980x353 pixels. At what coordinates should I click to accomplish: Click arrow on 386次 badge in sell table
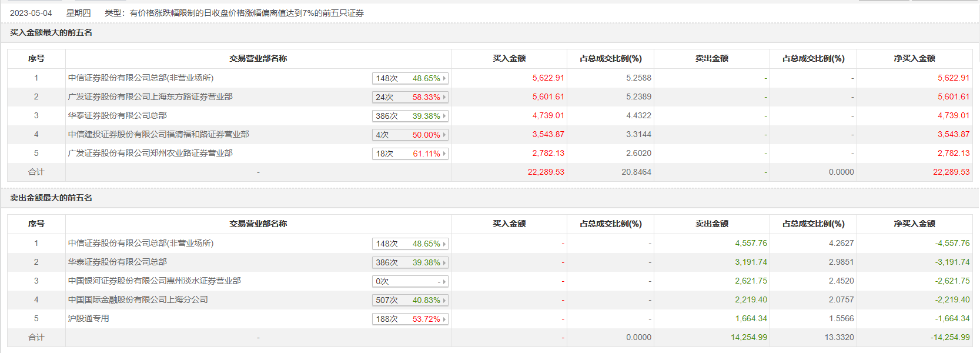pyautogui.click(x=444, y=263)
